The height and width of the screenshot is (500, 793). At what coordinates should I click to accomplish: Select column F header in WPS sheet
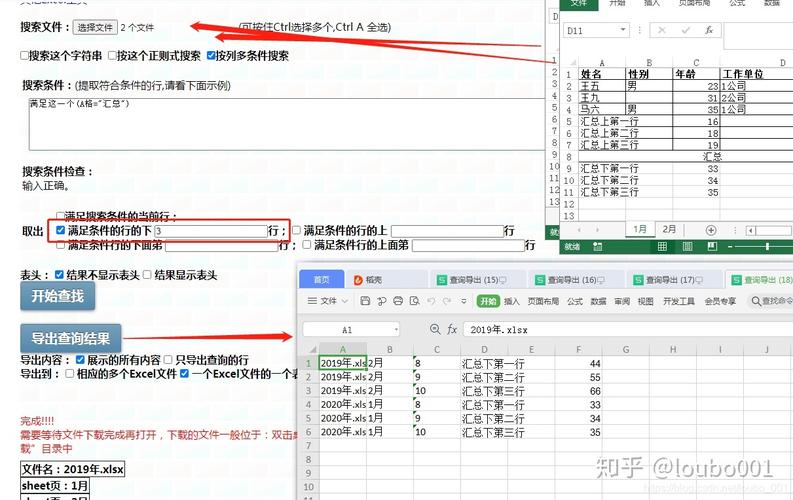579,349
